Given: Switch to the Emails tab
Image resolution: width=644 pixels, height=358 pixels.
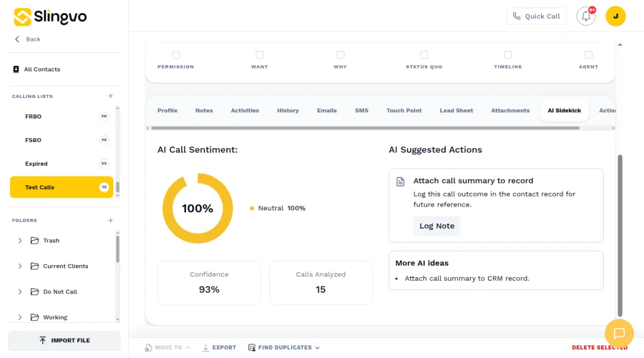Looking at the screenshot, I should 327,111.
